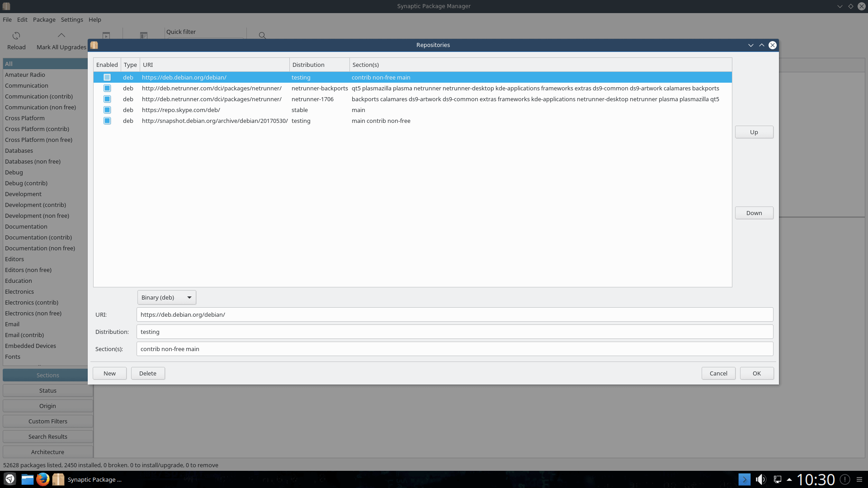Click the Distribution input field

click(x=455, y=332)
